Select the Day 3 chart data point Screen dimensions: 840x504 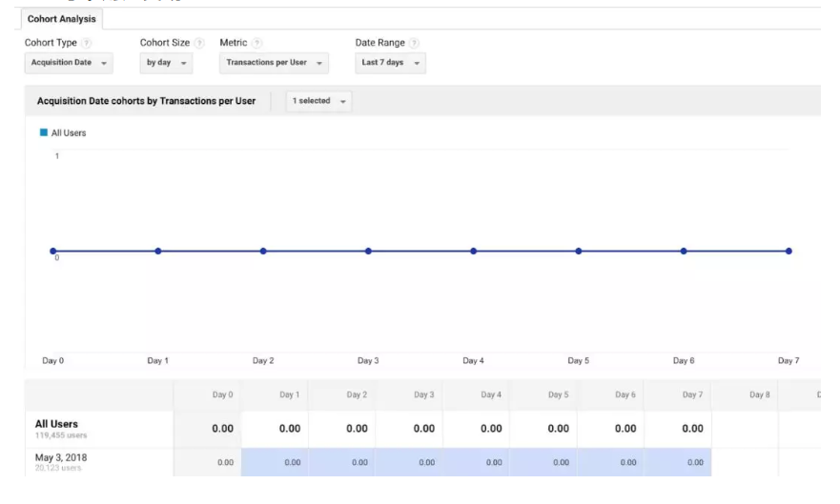[x=368, y=251]
